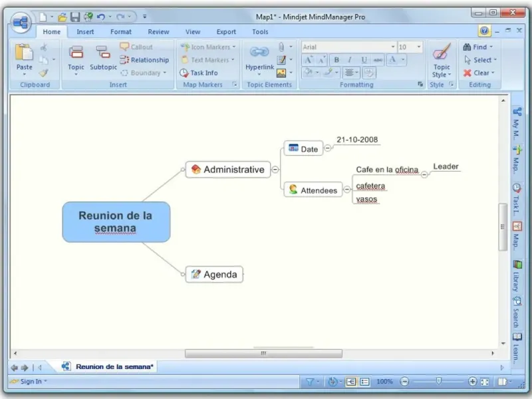Open the Find dropdown
532x399 pixels.
[477, 47]
